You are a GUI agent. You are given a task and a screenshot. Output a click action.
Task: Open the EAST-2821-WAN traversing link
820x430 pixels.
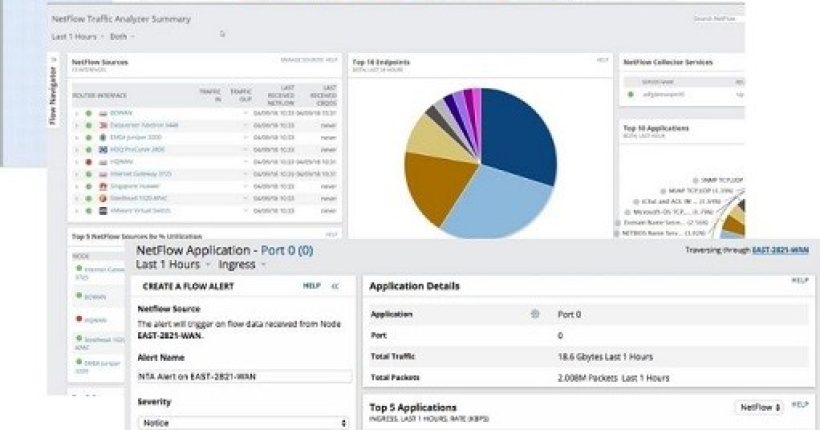780,250
